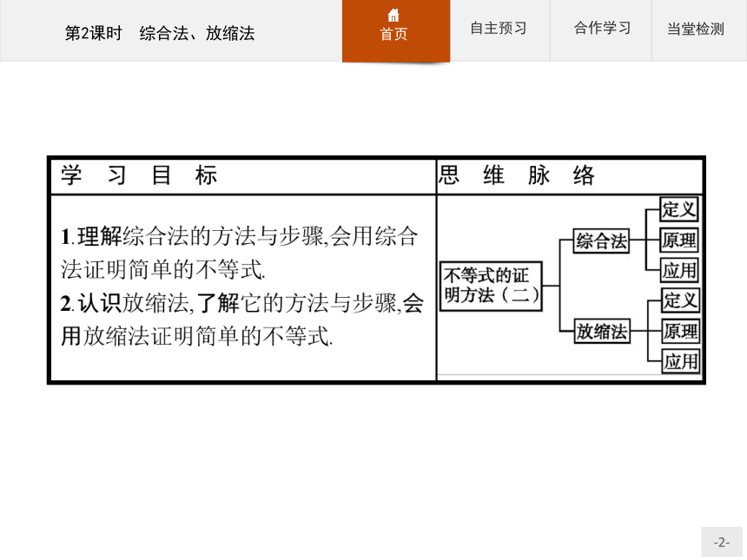Viewport: 747px width, 560px height.
Task: Click the home icon above 首页
Action: click(393, 16)
